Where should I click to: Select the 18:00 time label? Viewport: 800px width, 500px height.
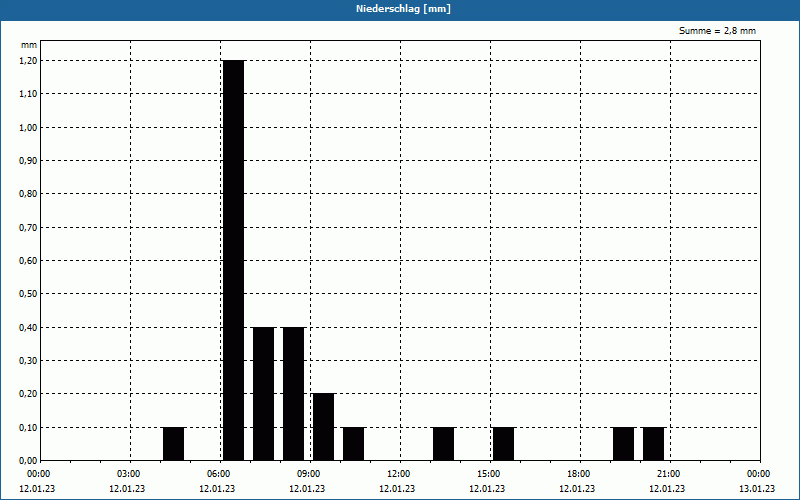579,474
